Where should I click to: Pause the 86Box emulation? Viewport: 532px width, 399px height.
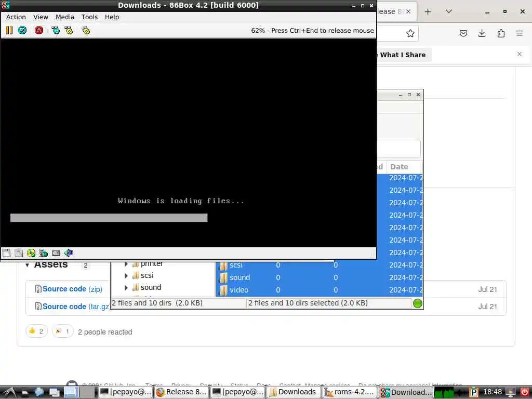pos(9,30)
